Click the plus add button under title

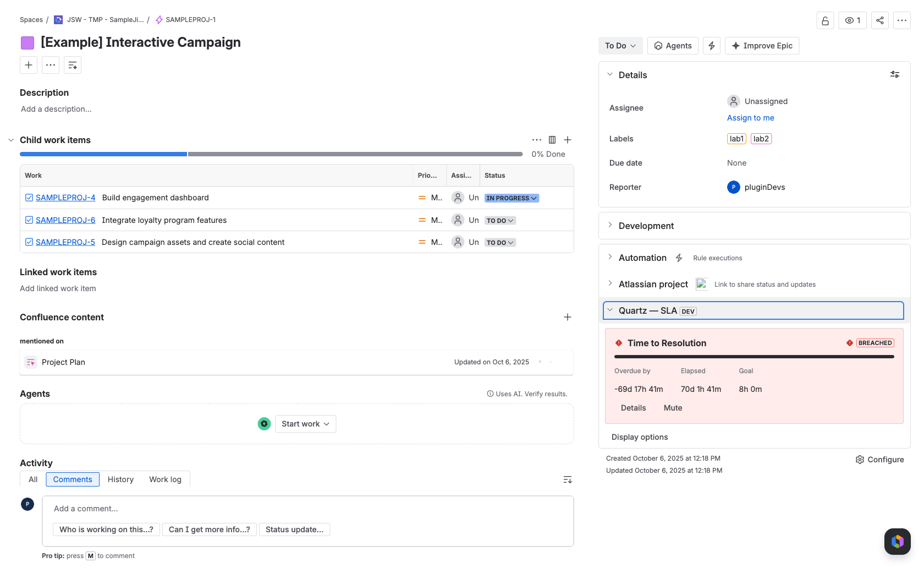tap(29, 65)
